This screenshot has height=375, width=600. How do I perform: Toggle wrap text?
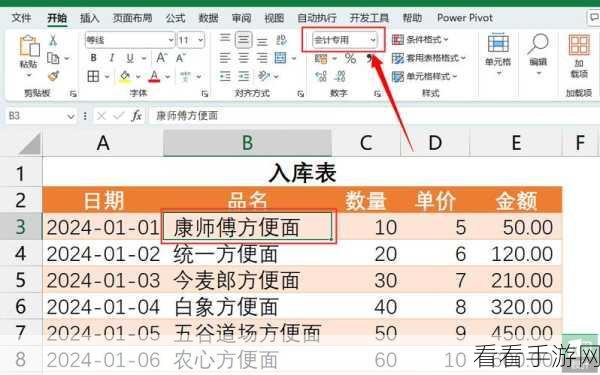point(281,39)
